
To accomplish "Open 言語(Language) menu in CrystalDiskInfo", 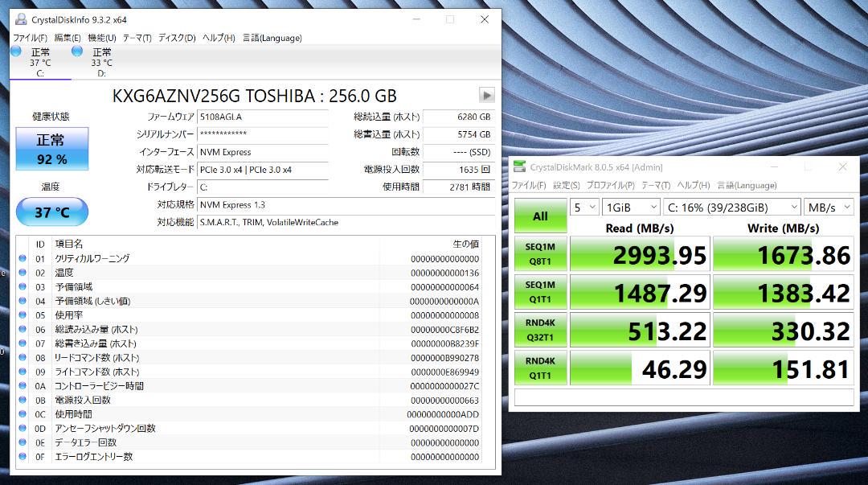I will click(272, 38).
